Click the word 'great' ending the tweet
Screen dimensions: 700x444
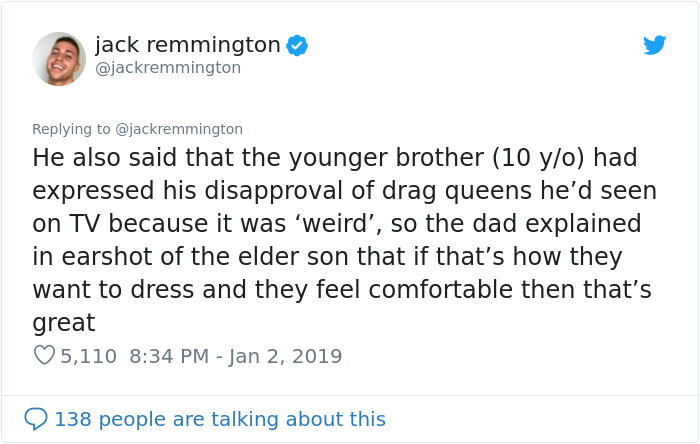pos(64,323)
